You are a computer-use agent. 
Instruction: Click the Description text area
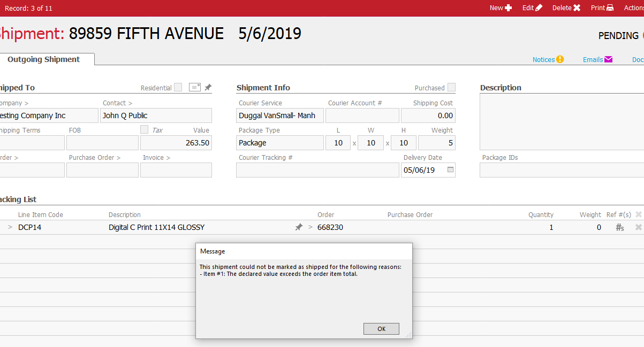click(562, 122)
